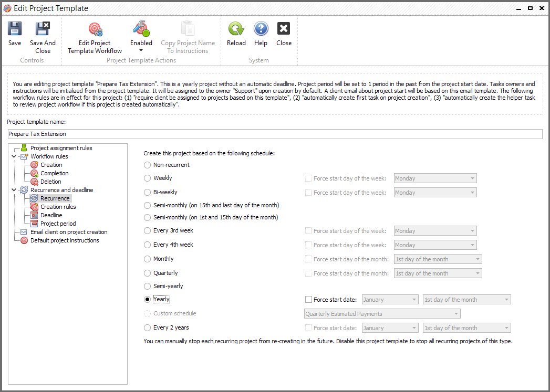Image resolution: width=550 pixels, height=392 pixels.
Task: Collapse the Workflow rules tree node
Action: [14, 156]
